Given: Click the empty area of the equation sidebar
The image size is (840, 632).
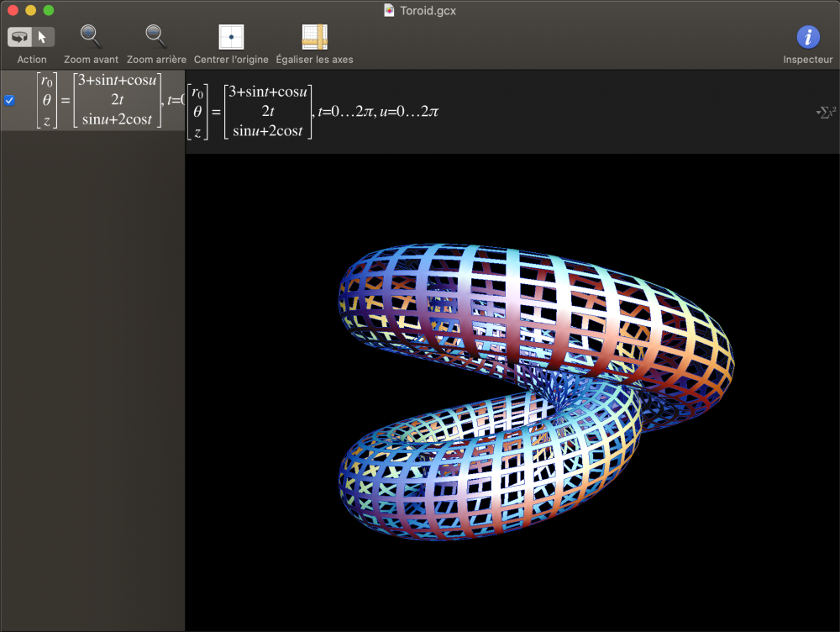Looking at the screenshot, I should [92, 378].
